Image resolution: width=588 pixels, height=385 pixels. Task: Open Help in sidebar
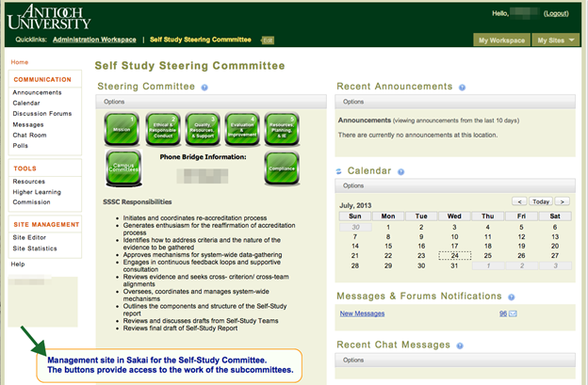tap(18, 264)
